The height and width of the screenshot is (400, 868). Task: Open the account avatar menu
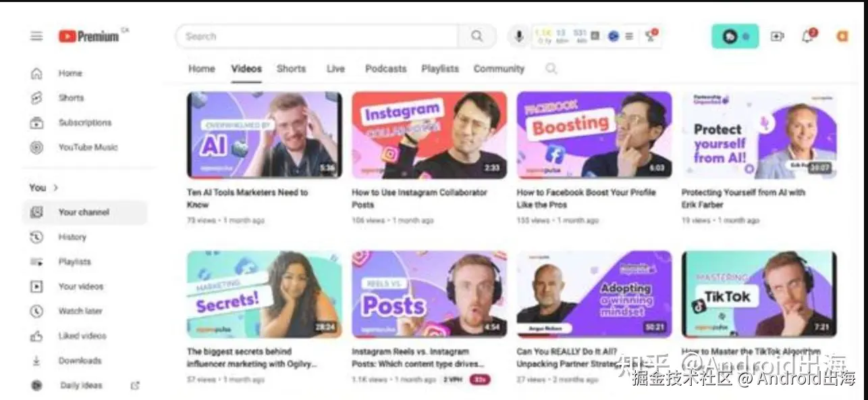(842, 36)
